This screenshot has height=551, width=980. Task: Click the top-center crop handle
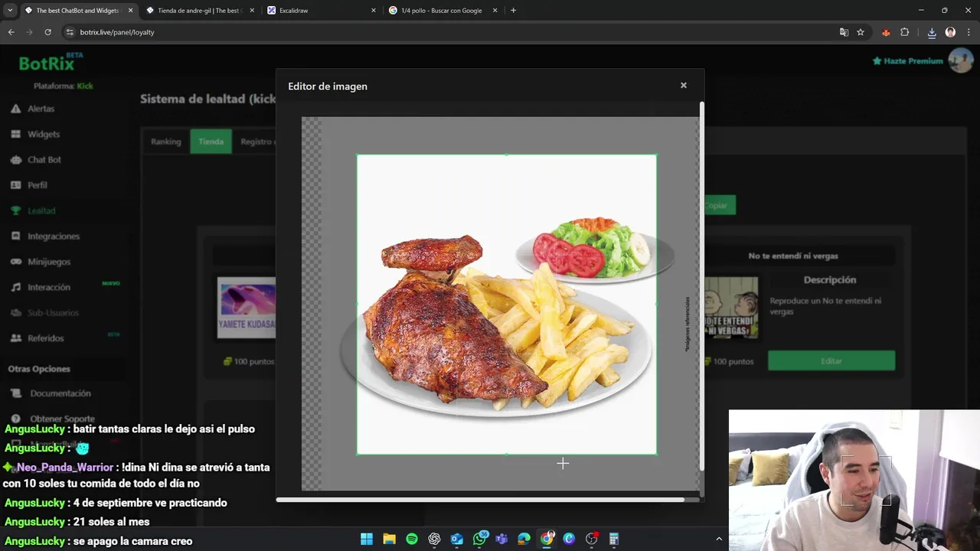506,155
